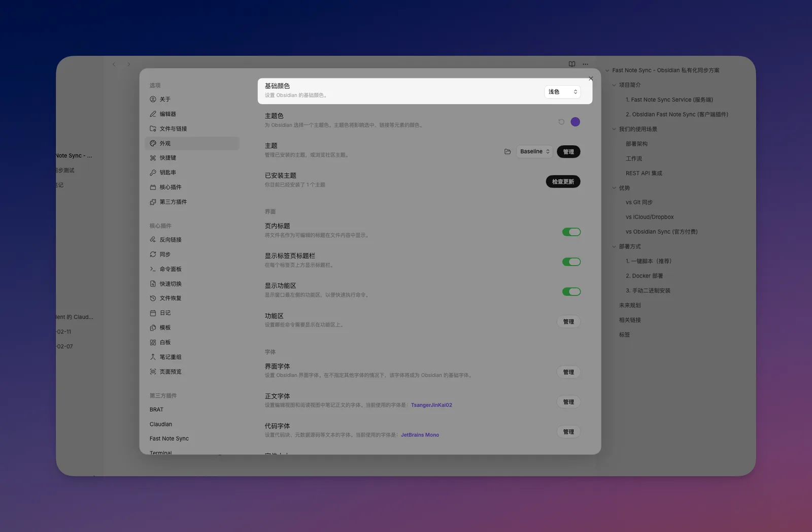The image size is (812, 532).
Task: Open the Fast Note Sync plugin settings tab
Action: click(x=192, y=439)
